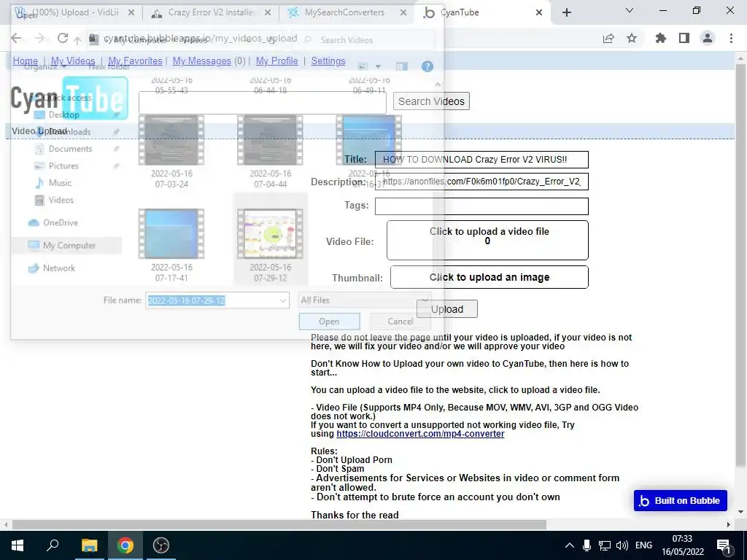Click Built on Bubble badge

681,500
